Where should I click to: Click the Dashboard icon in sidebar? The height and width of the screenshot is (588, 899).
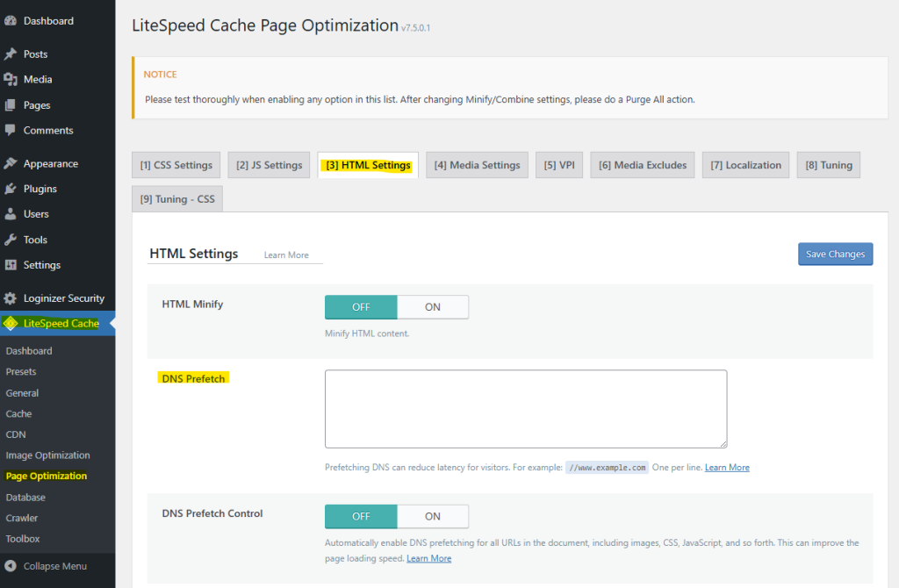point(11,20)
